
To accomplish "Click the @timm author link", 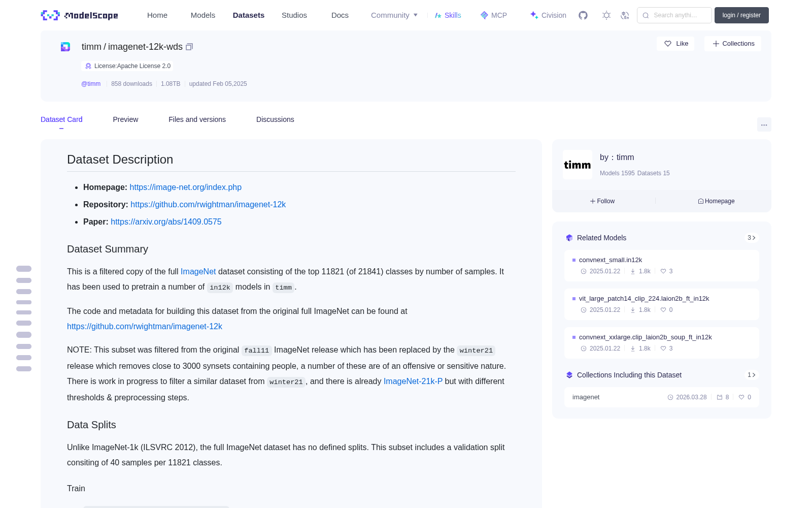I will coord(91,84).
